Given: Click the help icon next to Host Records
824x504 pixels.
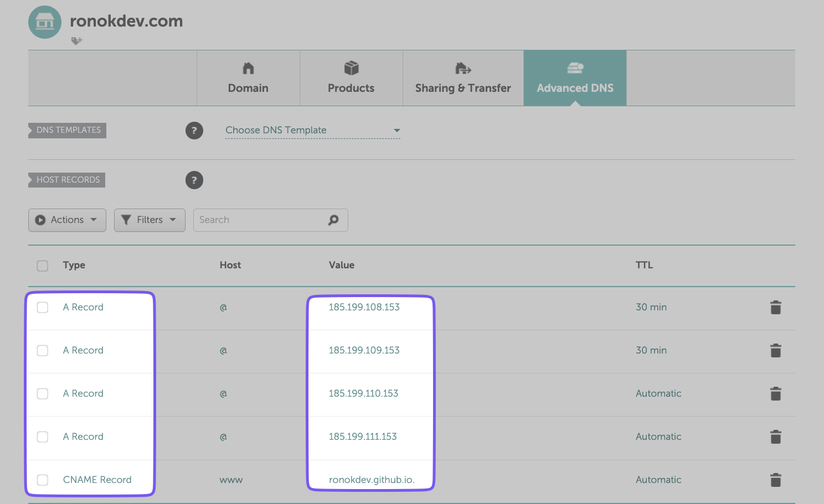Looking at the screenshot, I should [x=194, y=180].
